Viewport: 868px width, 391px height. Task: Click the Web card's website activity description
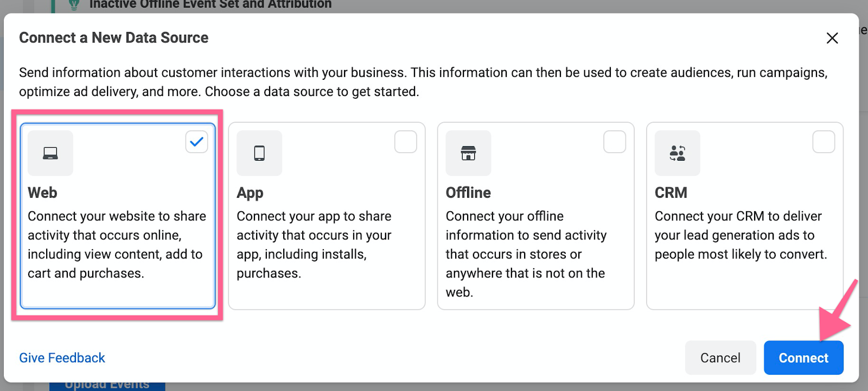pyautogui.click(x=117, y=244)
